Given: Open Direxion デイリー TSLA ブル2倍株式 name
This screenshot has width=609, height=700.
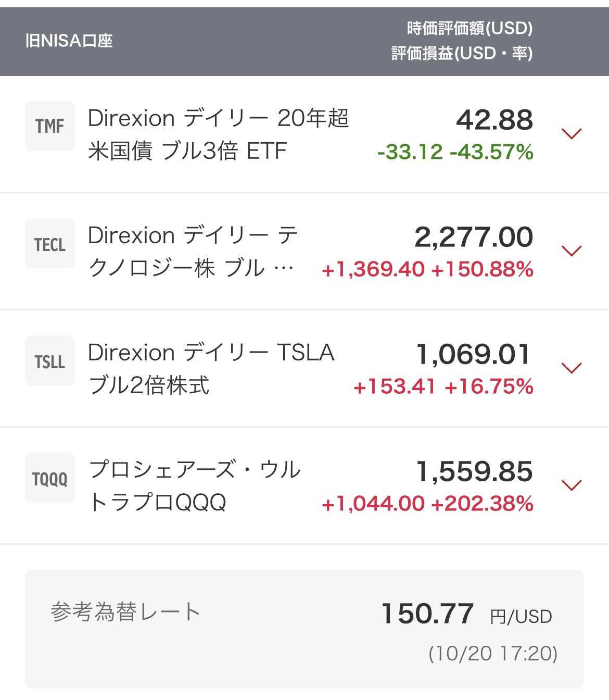Looking at the screenshot, I should pyautogui.click(x=211, y=369).
